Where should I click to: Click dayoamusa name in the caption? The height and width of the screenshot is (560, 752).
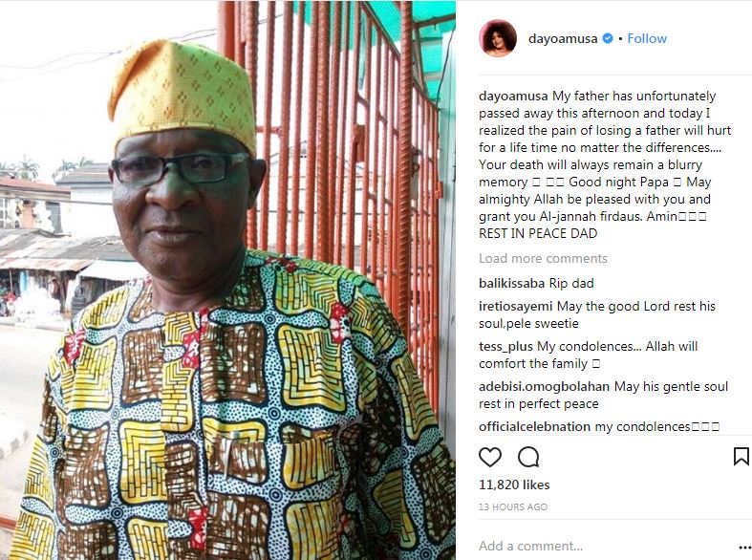pyautogui.click(x=513, y=97)
